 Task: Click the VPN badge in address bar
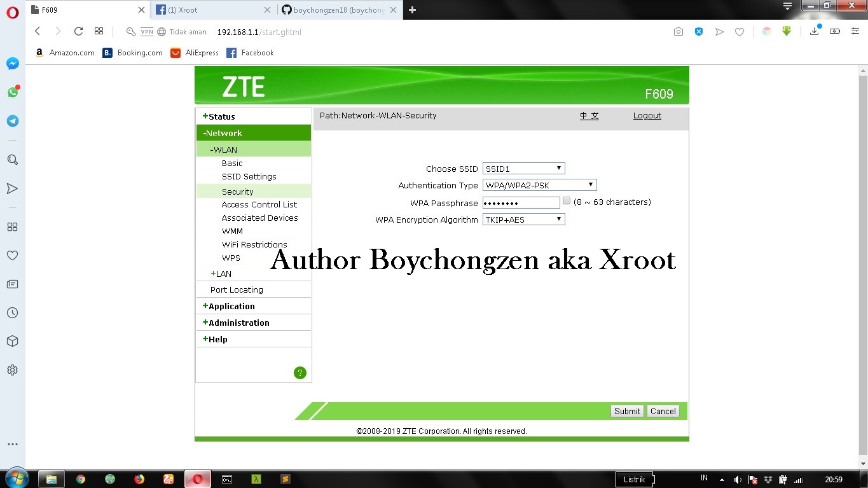coord(147,32)
